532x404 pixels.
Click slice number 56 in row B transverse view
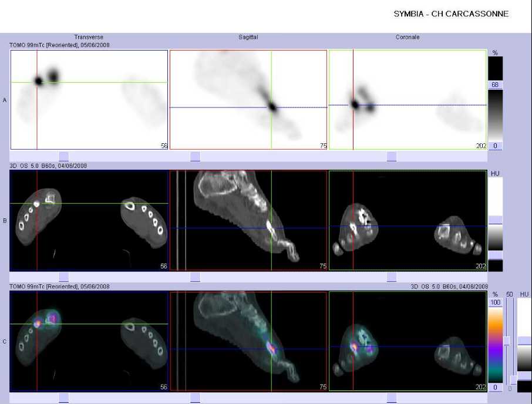(x=164, y=266)
